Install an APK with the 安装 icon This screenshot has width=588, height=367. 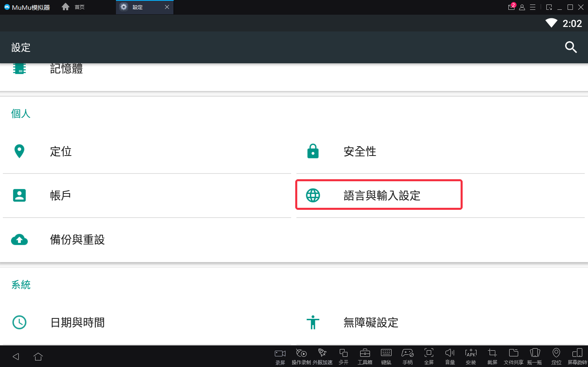[x=471, y=356]
